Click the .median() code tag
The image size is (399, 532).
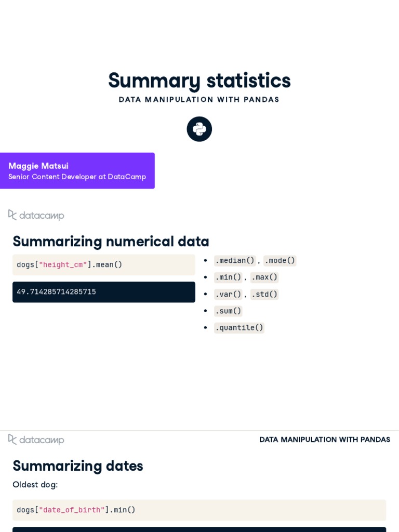coord(235,260)
